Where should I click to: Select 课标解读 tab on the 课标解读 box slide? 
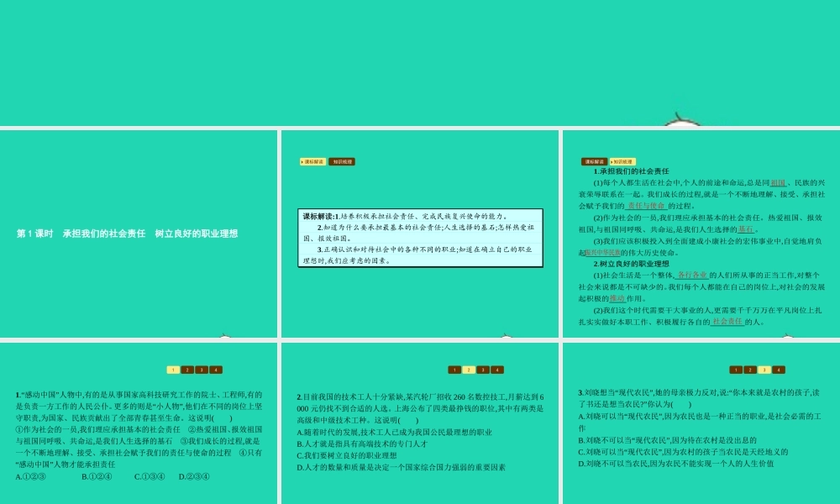312,162
